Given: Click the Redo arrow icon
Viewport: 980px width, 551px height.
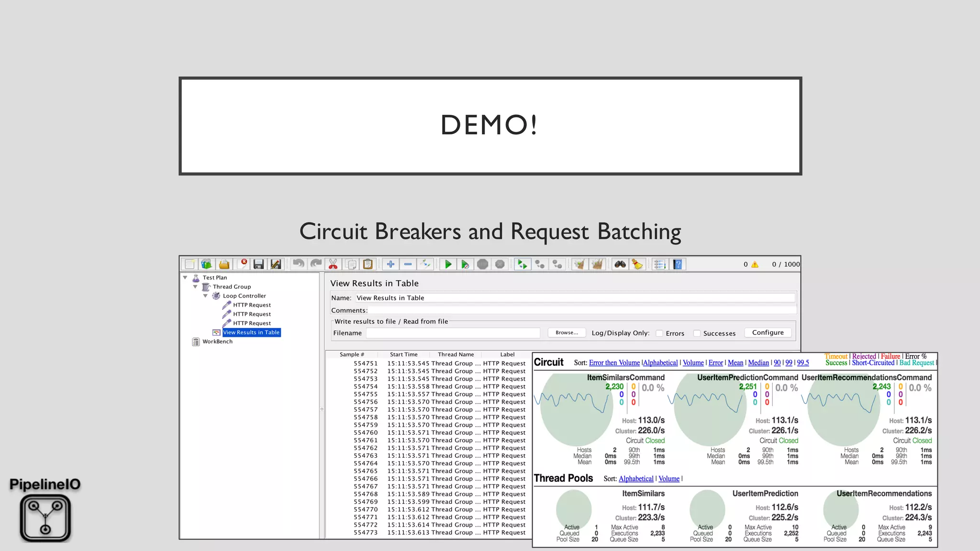Looking at the screenshot, I should (x=316, y=264).
